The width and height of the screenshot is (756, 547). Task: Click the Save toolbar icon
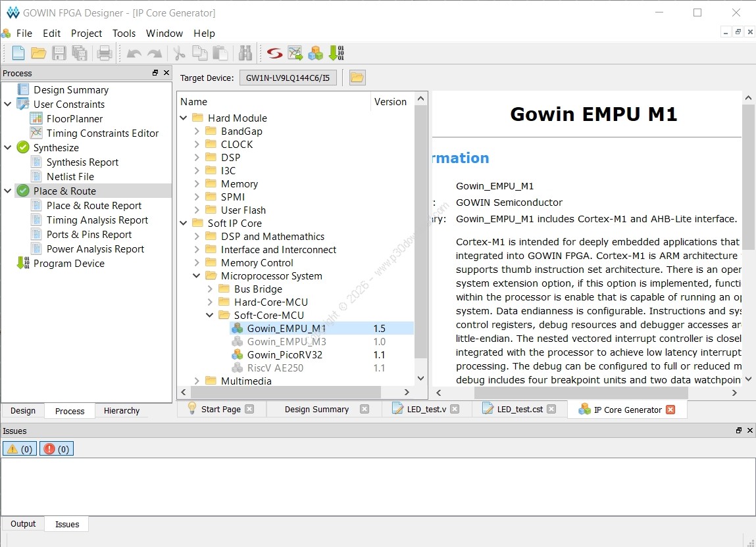pyautogui.click(x=59, y=53)
